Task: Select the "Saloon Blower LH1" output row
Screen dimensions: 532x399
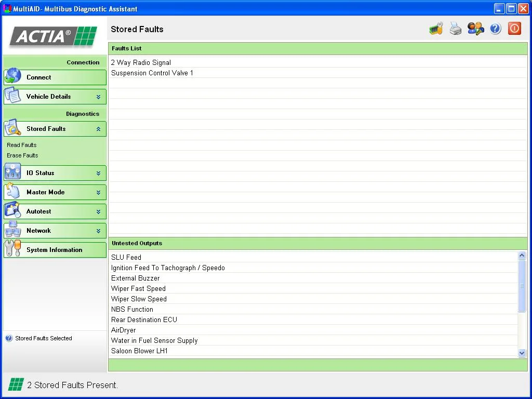Action: pos(313,351)
